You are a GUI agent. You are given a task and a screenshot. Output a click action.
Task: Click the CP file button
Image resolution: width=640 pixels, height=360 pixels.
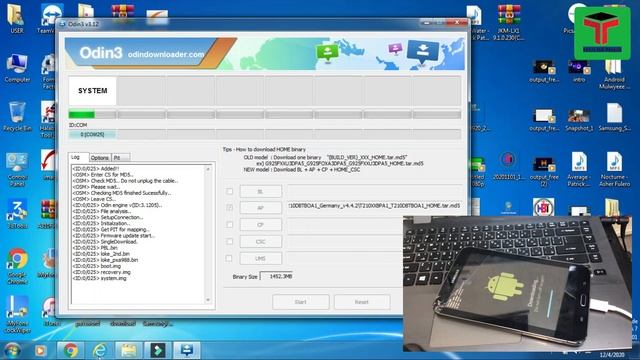tap(260, 224)
